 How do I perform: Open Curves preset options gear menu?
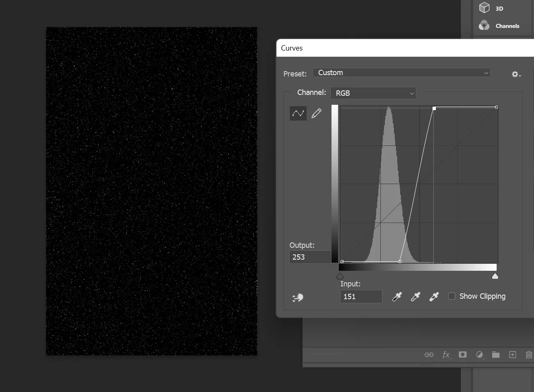(x=516, y=74)
